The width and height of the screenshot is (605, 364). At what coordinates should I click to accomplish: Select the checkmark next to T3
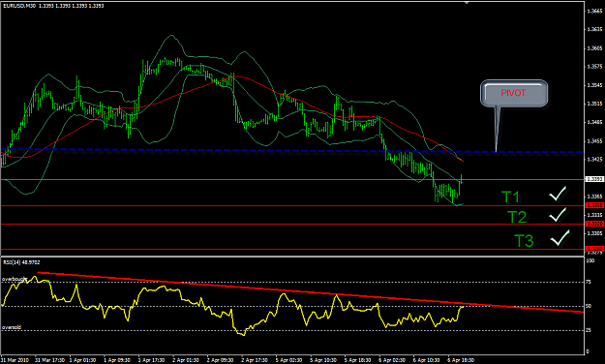point(560,238)
